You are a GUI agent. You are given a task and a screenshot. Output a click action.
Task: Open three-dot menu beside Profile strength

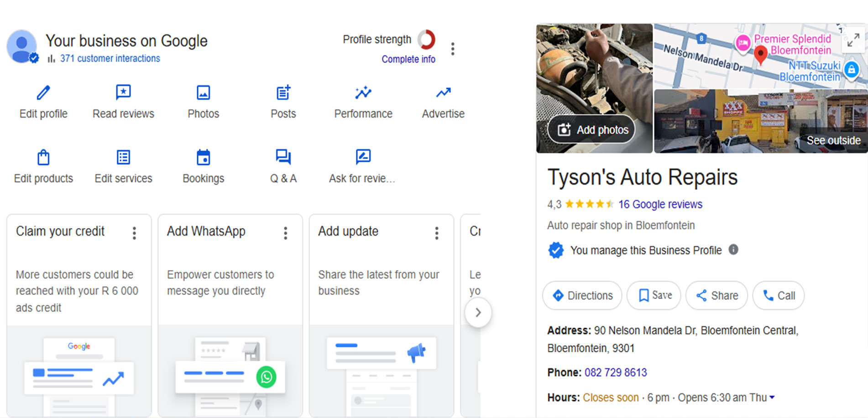453,49
